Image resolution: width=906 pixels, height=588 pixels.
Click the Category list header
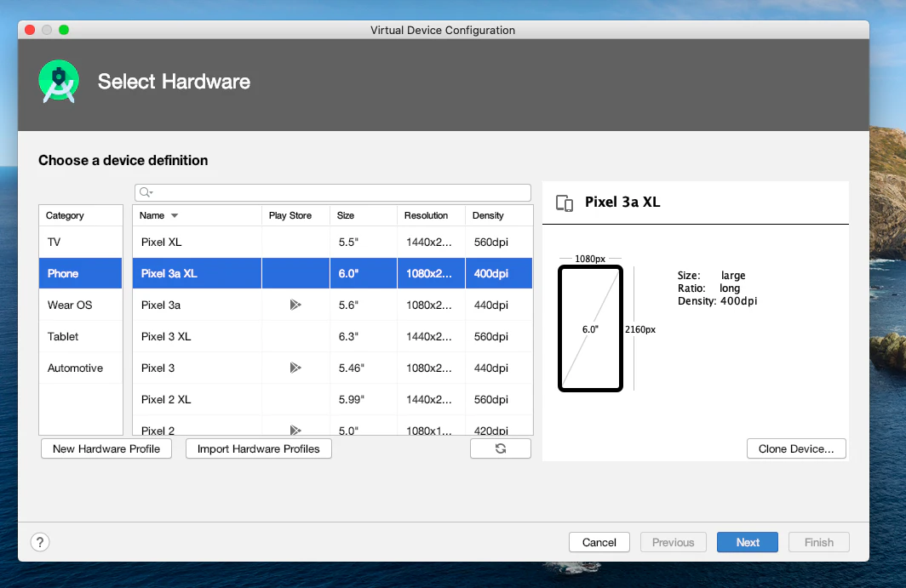click(80, 215)
